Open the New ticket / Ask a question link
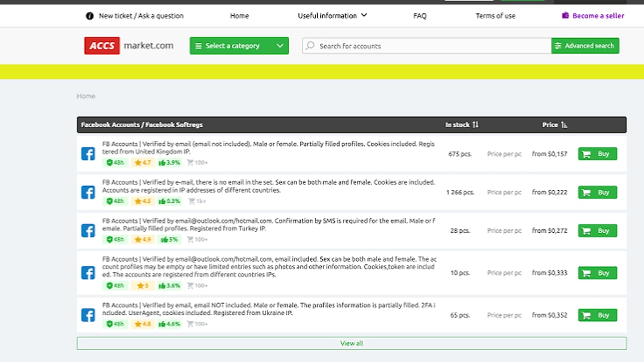Image resolution: width=644 pixels, height=362 pixels. tap(141, 16)
